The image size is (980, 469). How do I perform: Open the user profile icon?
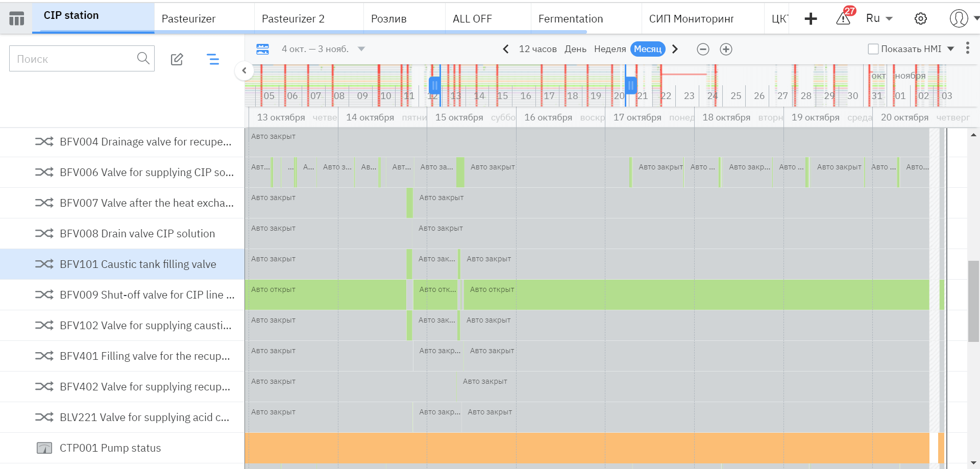pyautogui.click(x=959, y=18)
